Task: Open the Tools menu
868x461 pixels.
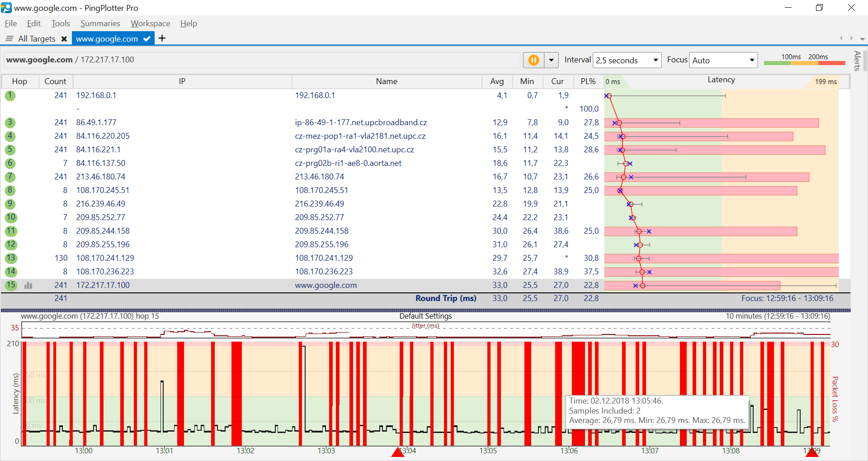Action: point(61,24)
